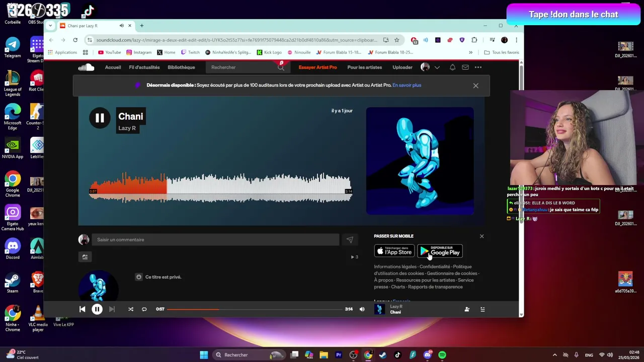This screenshot has width=644, height=362.
Task: Go to Bibliothèque tab
Action: [181, 67]
